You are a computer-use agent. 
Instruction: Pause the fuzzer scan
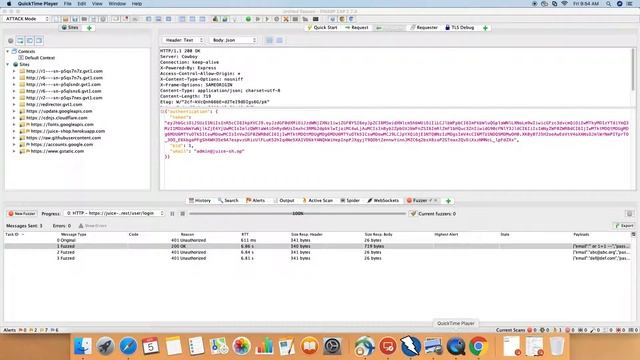(172, 213)
